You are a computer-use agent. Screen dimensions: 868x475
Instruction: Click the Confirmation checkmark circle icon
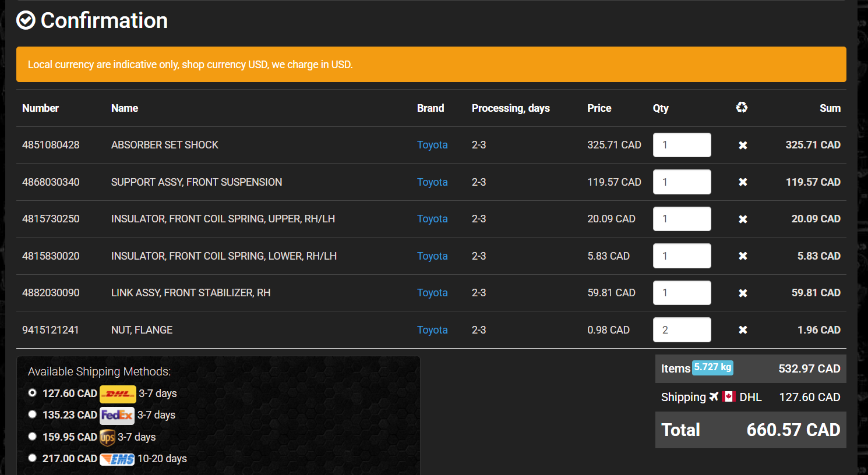26,20
